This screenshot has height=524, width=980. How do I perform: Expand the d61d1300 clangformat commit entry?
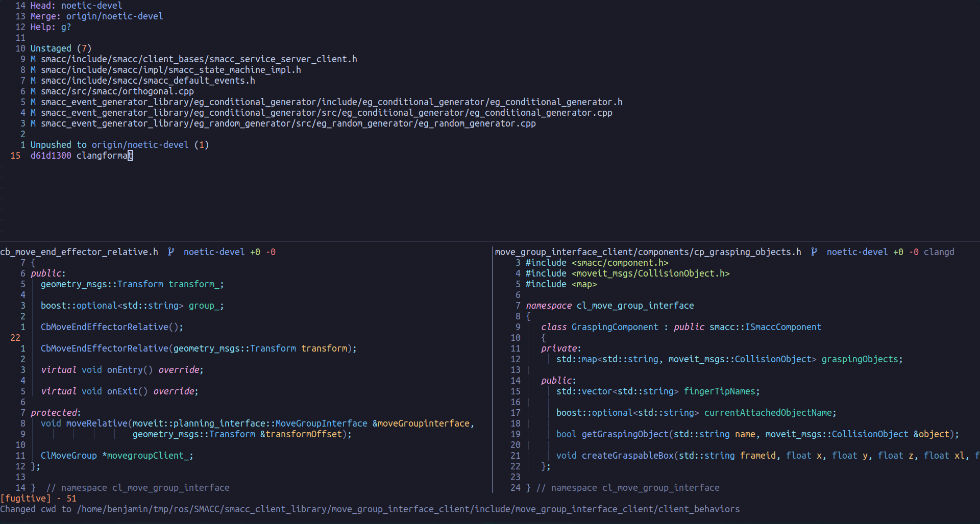tap(77, 156)
